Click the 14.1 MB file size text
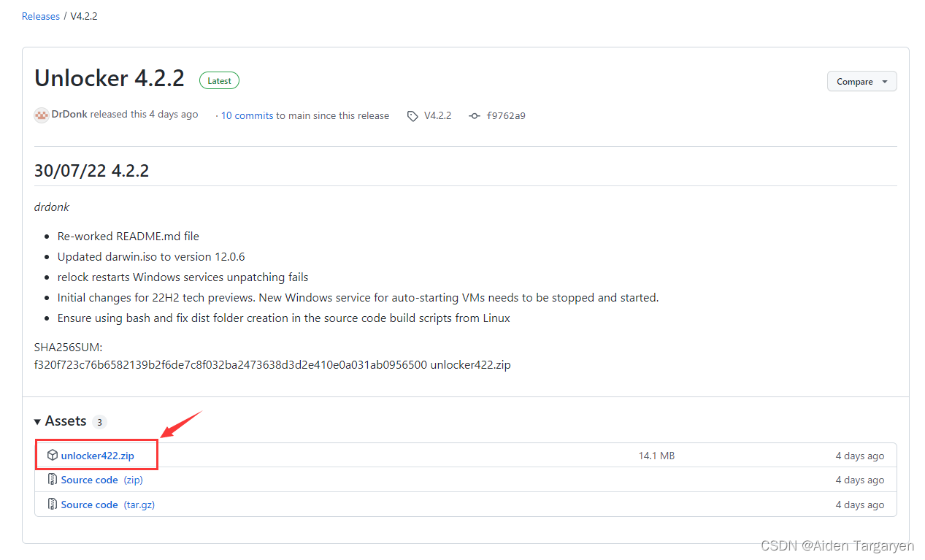Image resolution: width=925 pixels, height=560 pixels. click(x=656, y=456)
